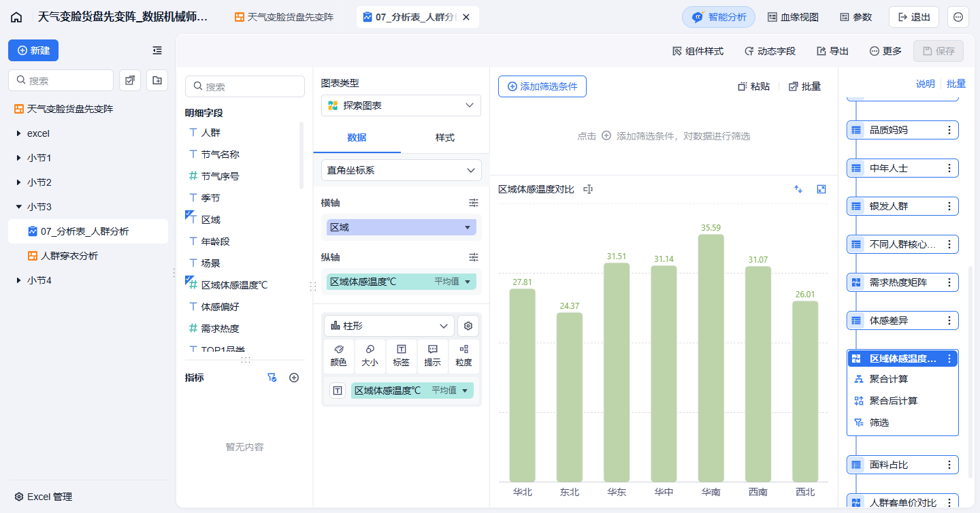
Task: Click the sparkle icon above the chart
Action: (799, 189)
